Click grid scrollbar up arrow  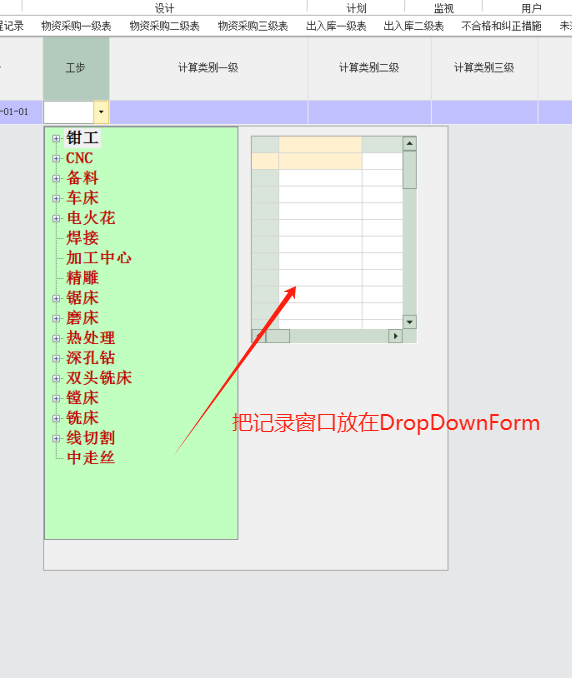(x=409, y=144)
